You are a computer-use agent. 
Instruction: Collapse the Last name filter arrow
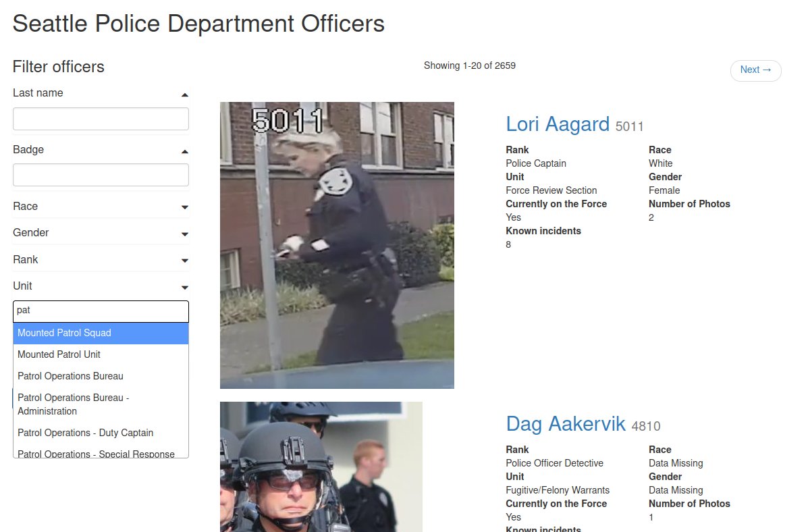point(185,95)
